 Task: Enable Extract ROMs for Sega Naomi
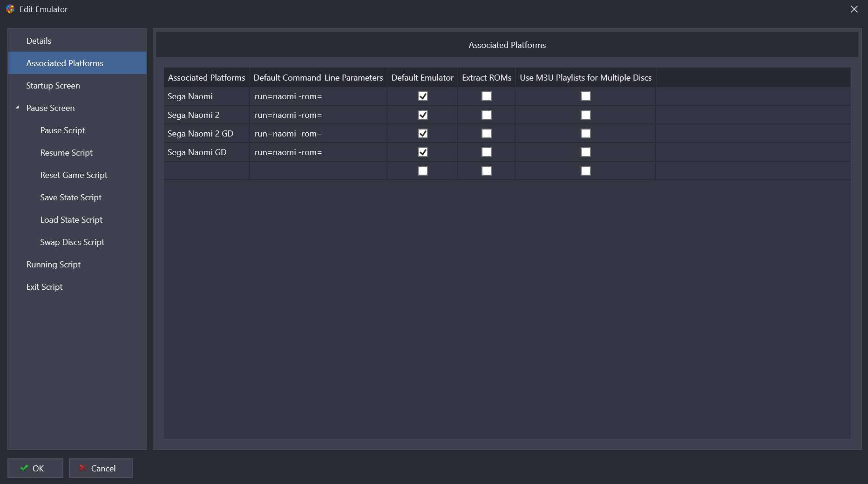pyautogui.click(x=487, y=96)
